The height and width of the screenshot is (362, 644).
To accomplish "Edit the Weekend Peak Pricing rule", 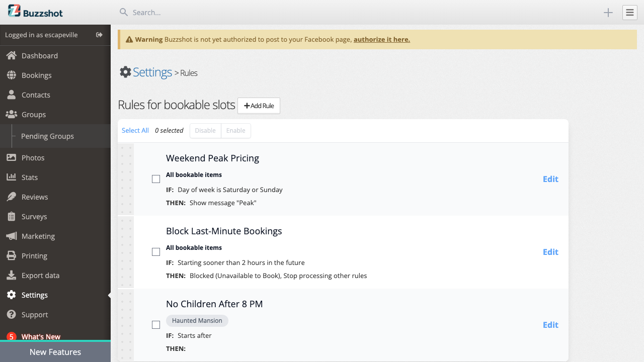I will [550, 179].
